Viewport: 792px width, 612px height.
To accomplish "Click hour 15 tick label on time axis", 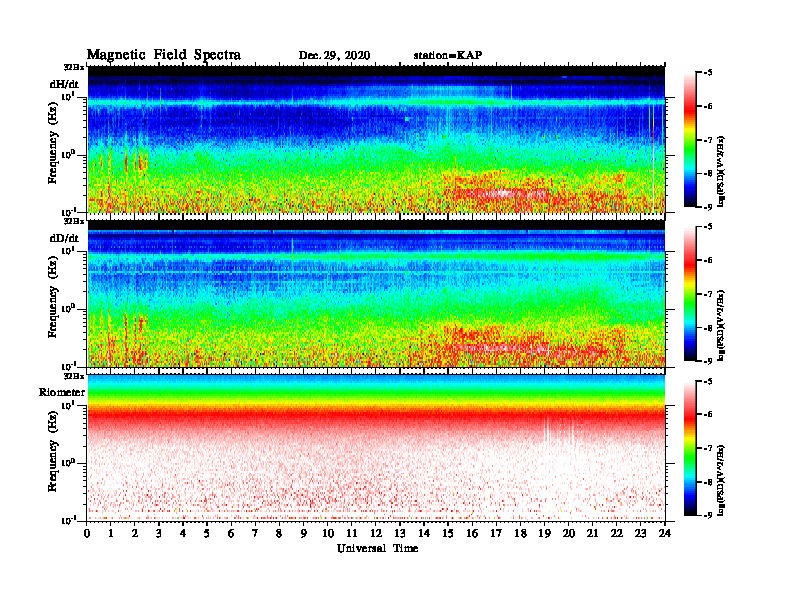I will pos(448,533).
